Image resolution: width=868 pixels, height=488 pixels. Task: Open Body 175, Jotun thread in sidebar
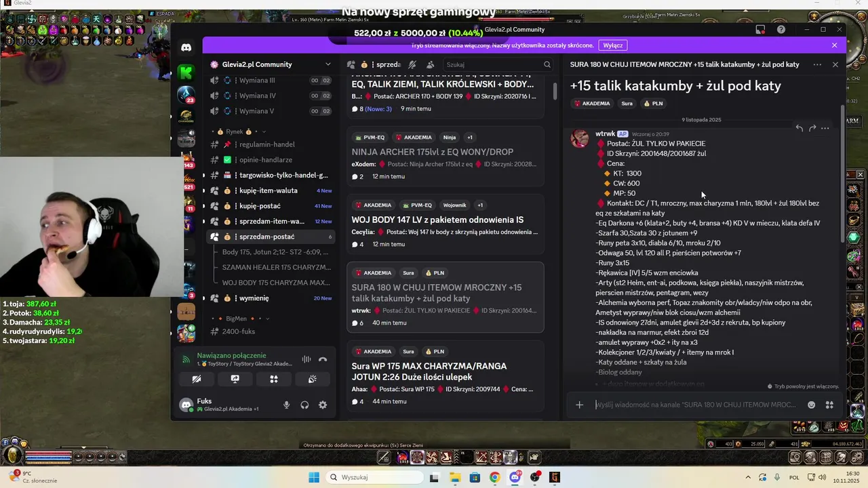pos(277,252)
